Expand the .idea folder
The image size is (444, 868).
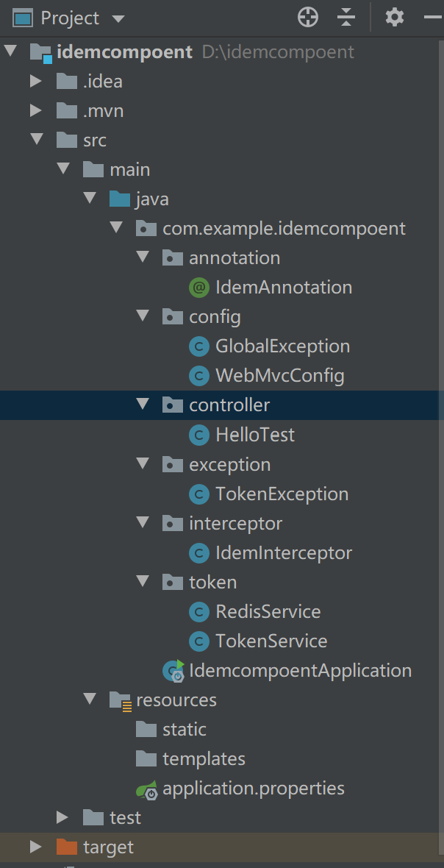tap(35, 81)
